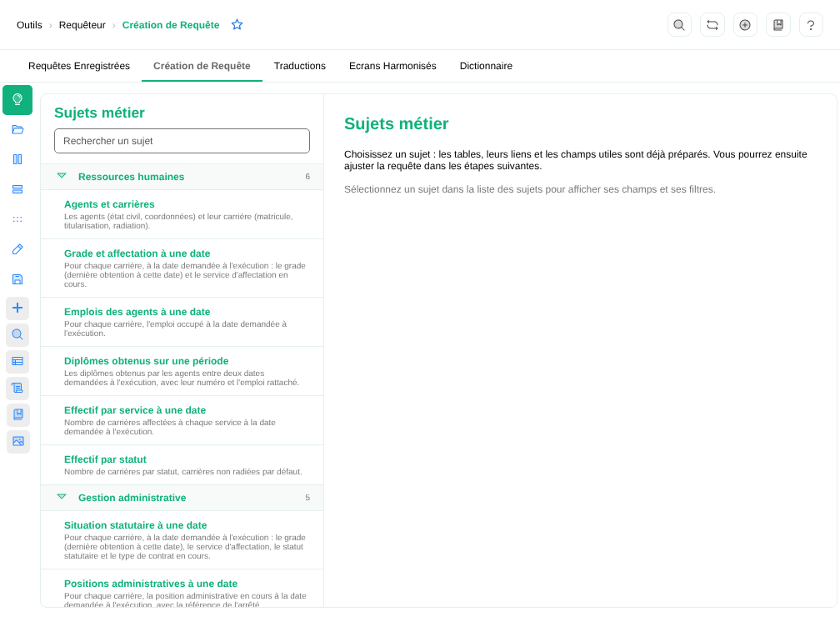Click the swap arrows icon in the header

coord(712,25)
